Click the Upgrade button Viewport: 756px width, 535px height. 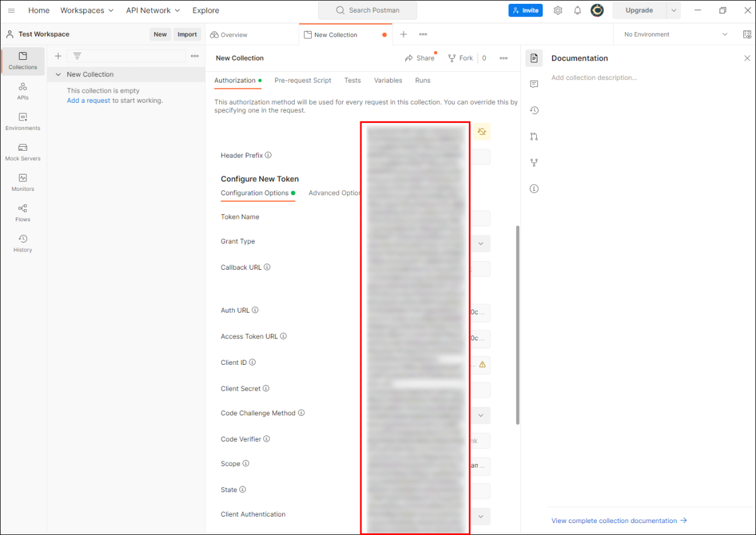click(x=639, y=11)
